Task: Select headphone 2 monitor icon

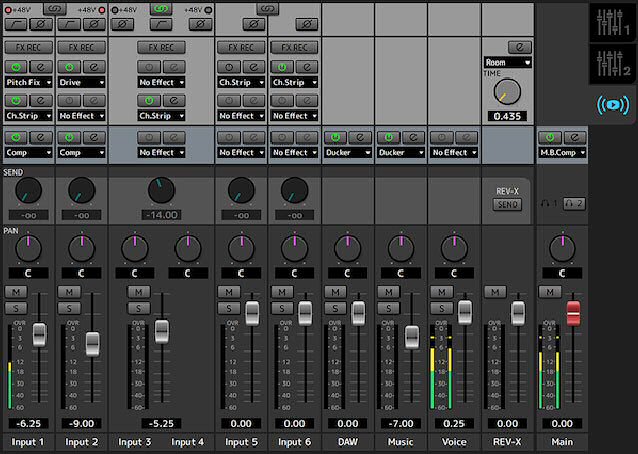Action: click(x=575, y=204)
